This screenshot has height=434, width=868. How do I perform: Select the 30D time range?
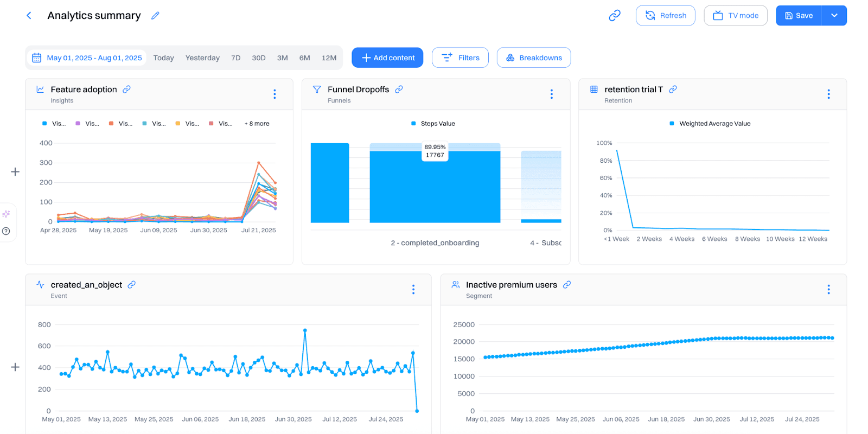coord(258,58)
